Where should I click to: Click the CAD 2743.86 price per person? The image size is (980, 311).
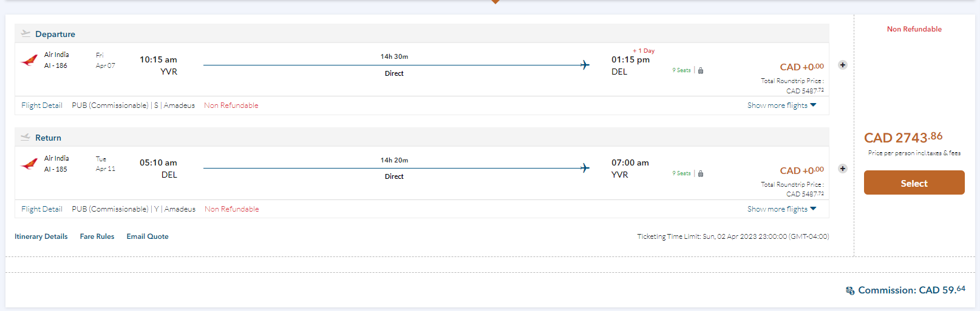tap(903, 138)
